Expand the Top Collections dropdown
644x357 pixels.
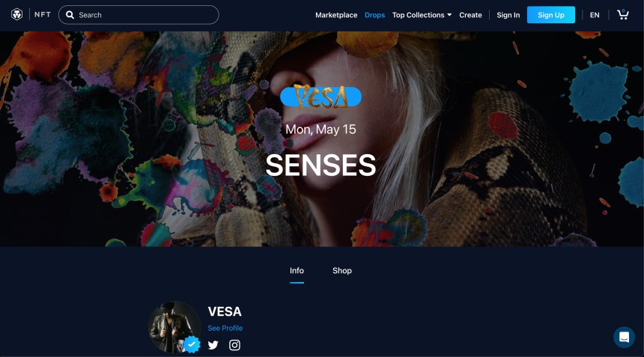[x=422, y=15]
